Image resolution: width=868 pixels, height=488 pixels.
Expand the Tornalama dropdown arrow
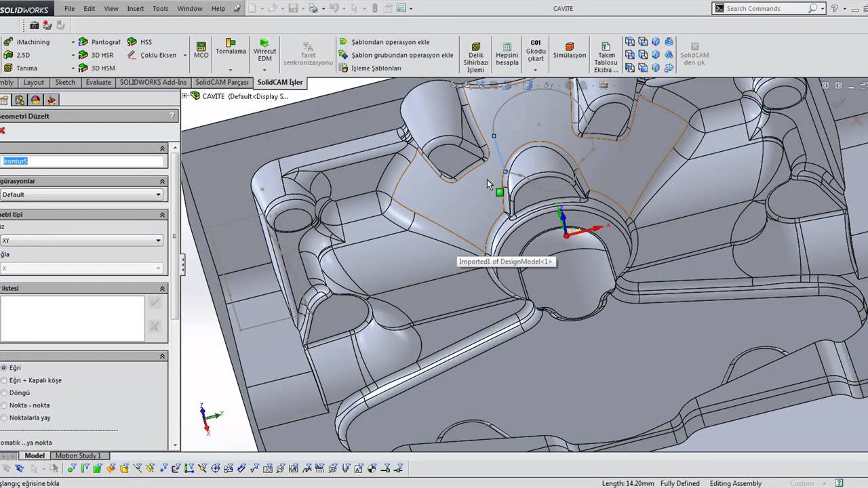point(231,70)
